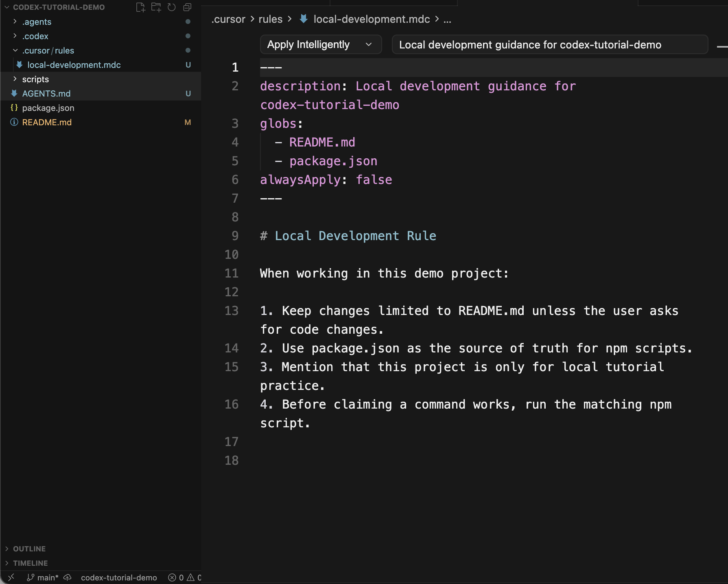Click the rules breadcrumb segment
The image size is (728, 584).
[x=270, y=19]
